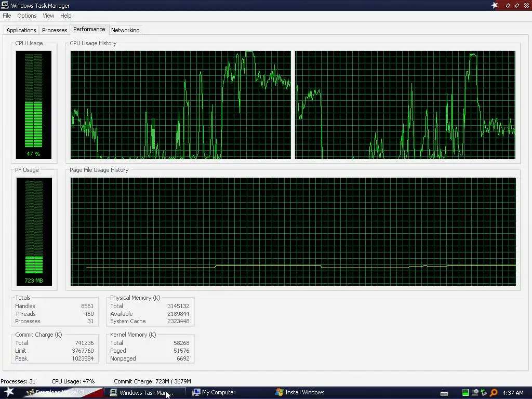Click the green arrow tray icon
This screenshot has width=532, height=399.
[484, 393]
